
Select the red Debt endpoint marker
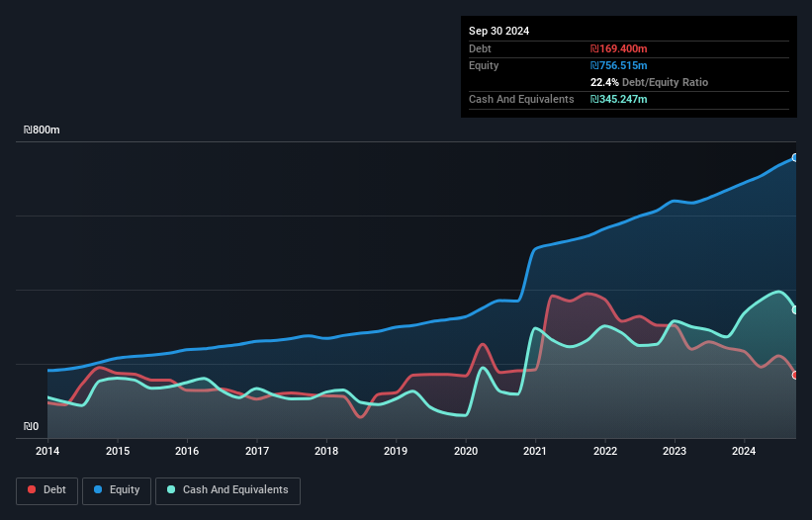[x=795, y=375]
